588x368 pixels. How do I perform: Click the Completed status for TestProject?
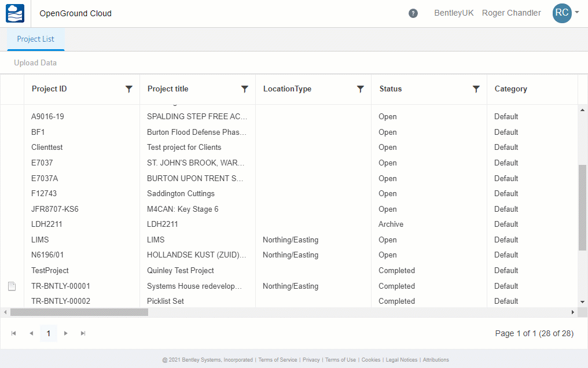(x=397, y=271)
